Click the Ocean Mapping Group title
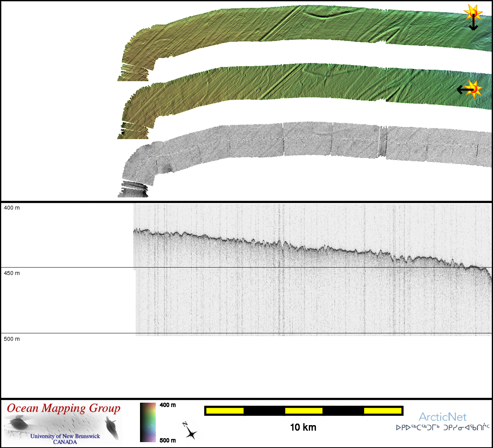The image size is (493, 448). click(x=63, y=408)
